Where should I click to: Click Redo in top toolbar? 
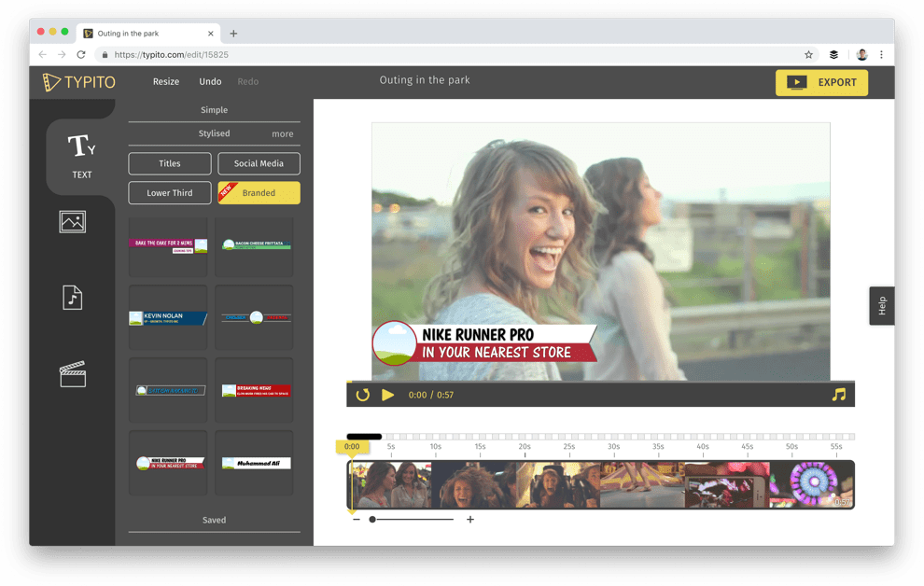tap(248, 82)
